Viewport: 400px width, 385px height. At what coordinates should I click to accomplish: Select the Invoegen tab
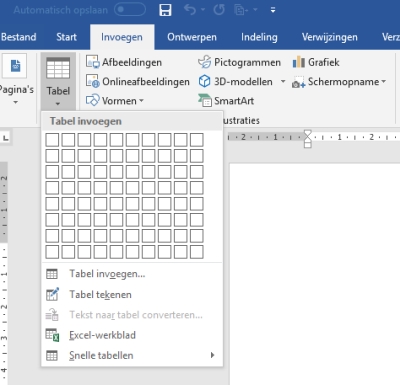pyautogui.click(x=122, y=37)
